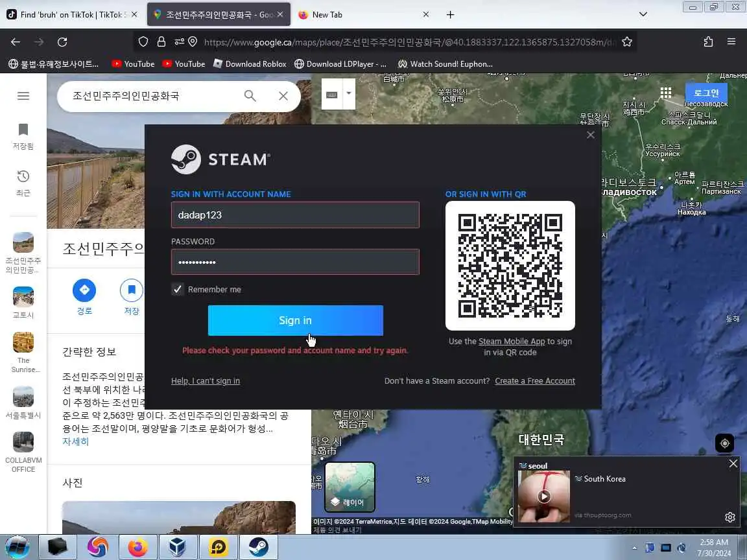747x560 pixels.
Task: Close the TikTok tab
Action: (134, 15)
